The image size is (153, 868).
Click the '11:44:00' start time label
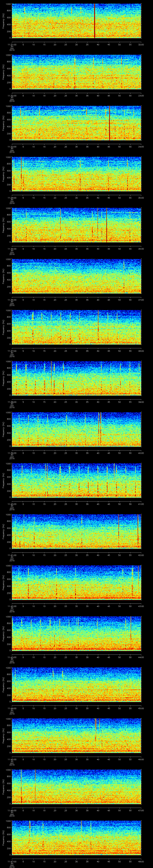click(x=12, y=708)
